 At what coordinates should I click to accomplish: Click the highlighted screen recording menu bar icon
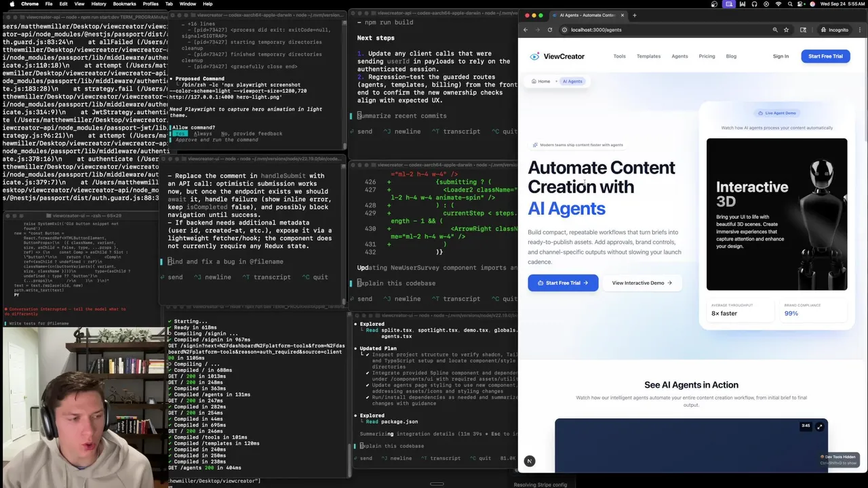[728, 4]
